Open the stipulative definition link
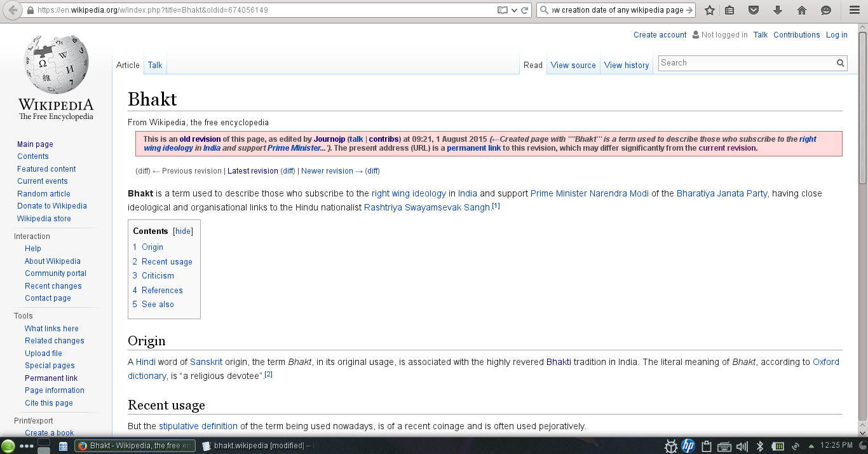The image size is (868, 454). (x=198, y=426)
